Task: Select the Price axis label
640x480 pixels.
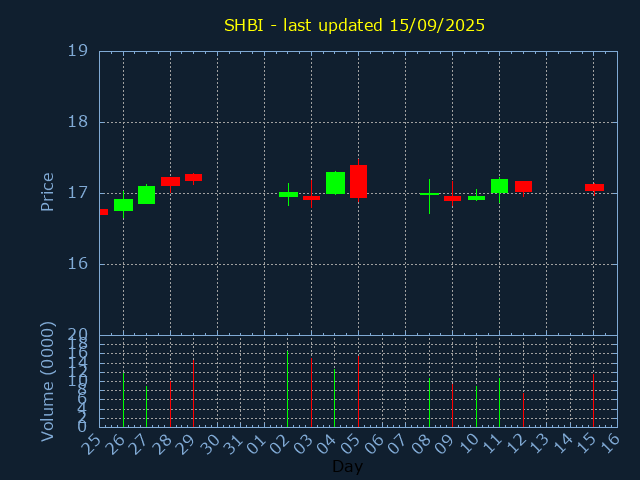Action: click(x=47, y=192)
